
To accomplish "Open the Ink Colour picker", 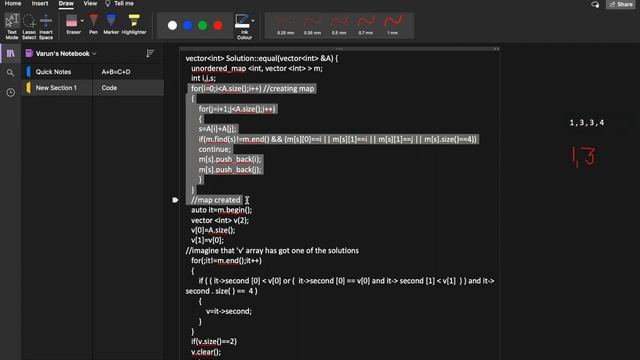I will tap(244, 26).
